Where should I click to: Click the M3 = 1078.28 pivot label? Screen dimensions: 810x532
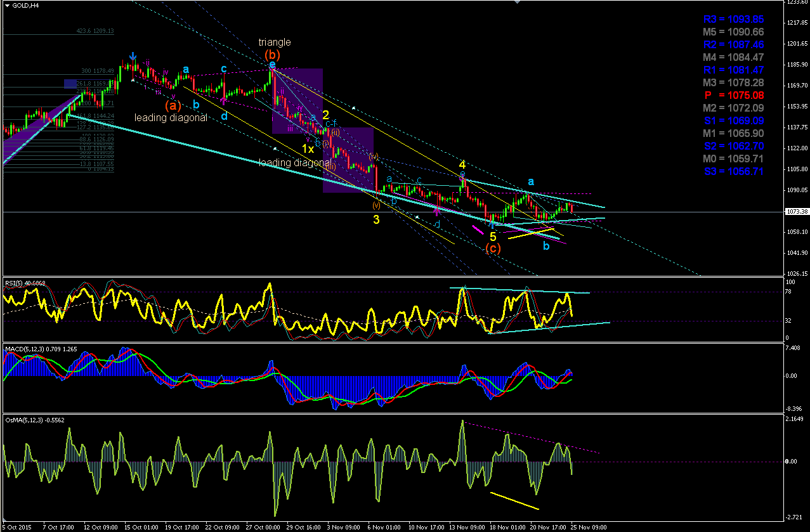[x=734, y=82]
